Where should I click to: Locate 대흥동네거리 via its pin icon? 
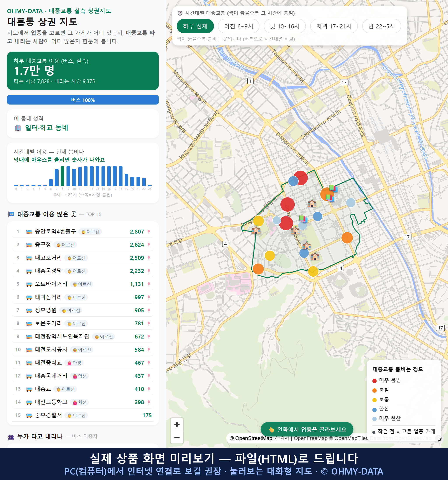coord(149,376)
